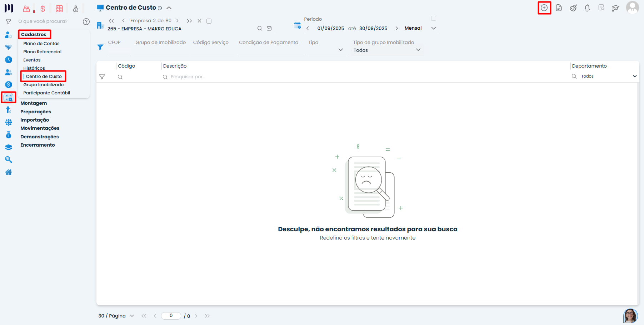Viewport: 644px width, 325px height.
Task: Open the Tipo de grupo Imobilizado dropdown
Action: click(x=418, y=50)
